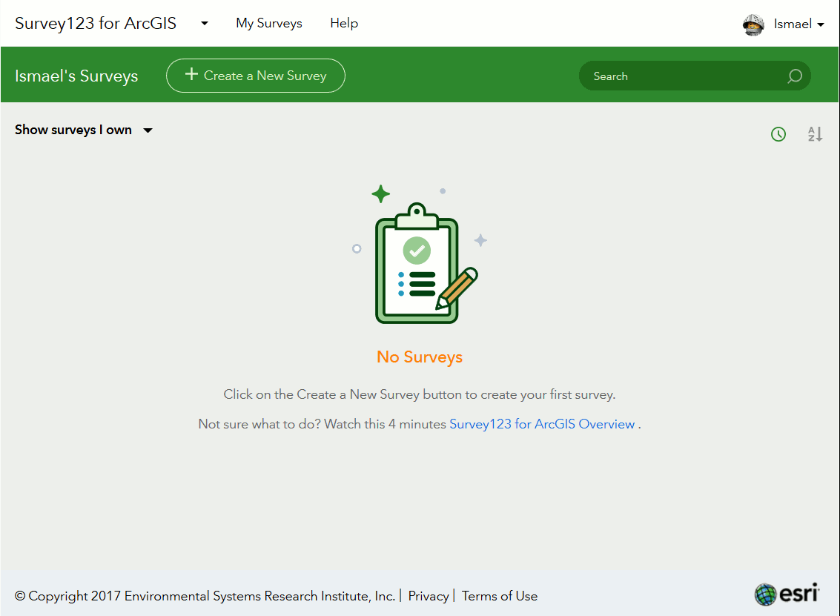
Task: Sort surveys by recent clock icon
Action: 778,134
